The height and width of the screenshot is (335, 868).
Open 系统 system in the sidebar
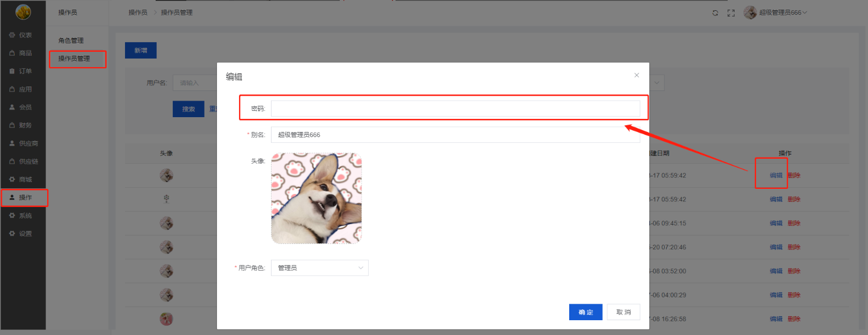point(24,216)
